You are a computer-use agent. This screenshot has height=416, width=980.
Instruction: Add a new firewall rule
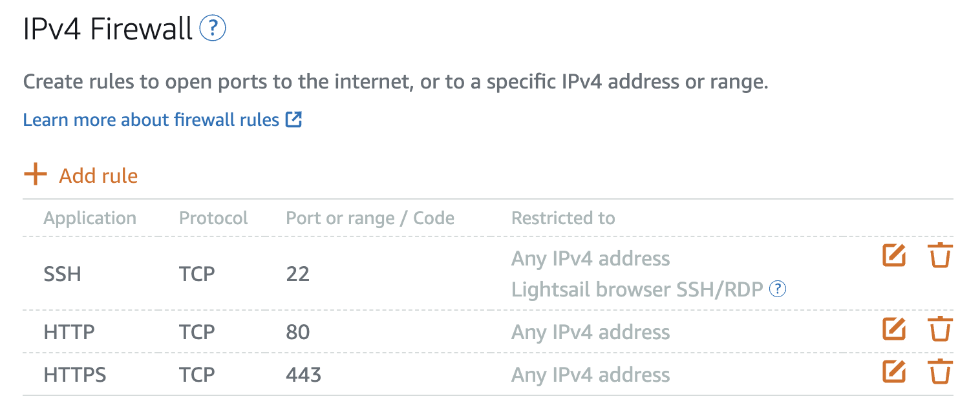pos(98,175)
